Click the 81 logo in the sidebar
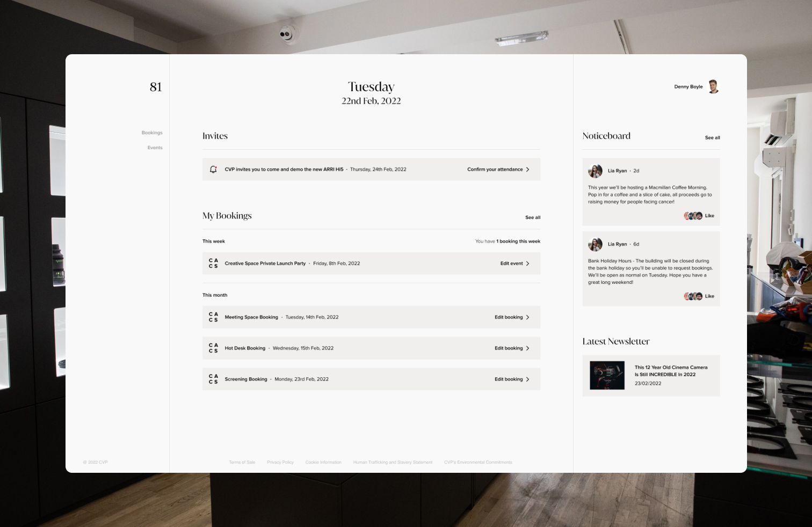The width and height of the screenshot is (812, 527). [x=156, y=87]
